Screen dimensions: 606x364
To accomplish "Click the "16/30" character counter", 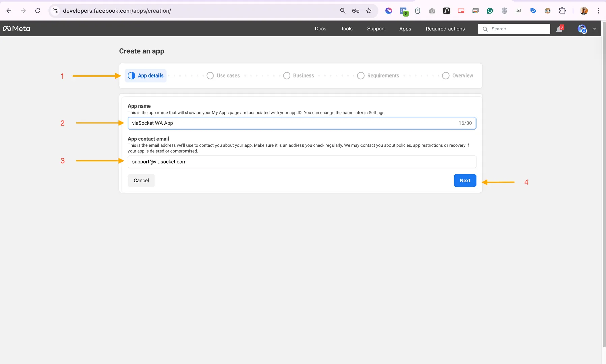I will point(465,123).
